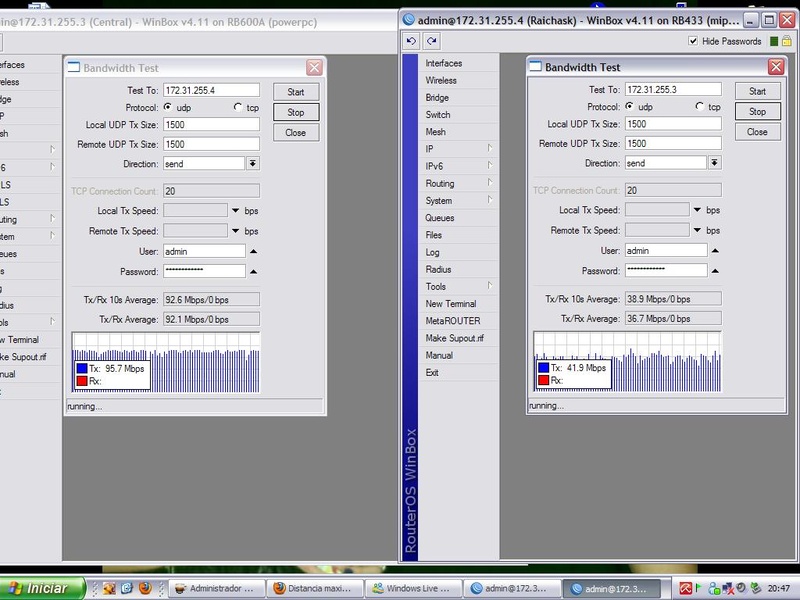The height and width of the screenshot is (600, 800).
Task: Expand Local Tx Speed arrow in Raichask window
Action: pyautogui.click(x=698, y=210)
